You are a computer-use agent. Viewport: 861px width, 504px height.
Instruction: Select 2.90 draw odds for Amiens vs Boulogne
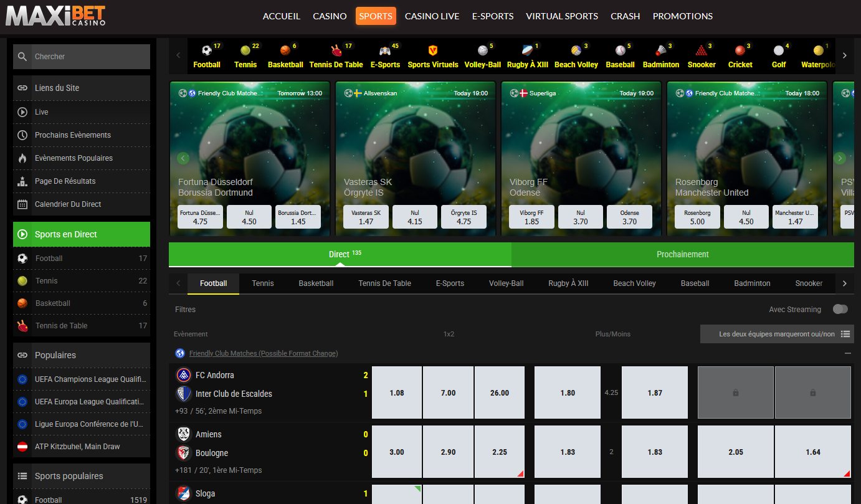[x=448, y=452]
